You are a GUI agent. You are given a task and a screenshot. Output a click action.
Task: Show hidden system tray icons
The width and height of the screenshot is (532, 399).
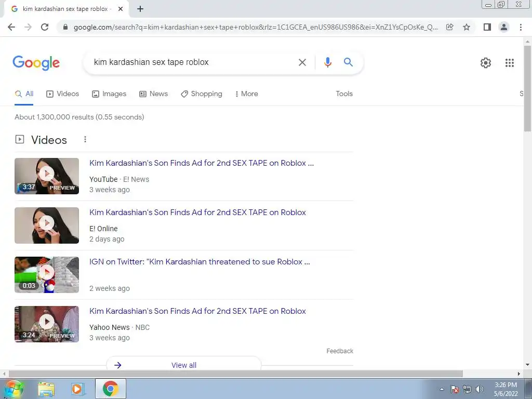pyautogui.click(x=442, y=389)
